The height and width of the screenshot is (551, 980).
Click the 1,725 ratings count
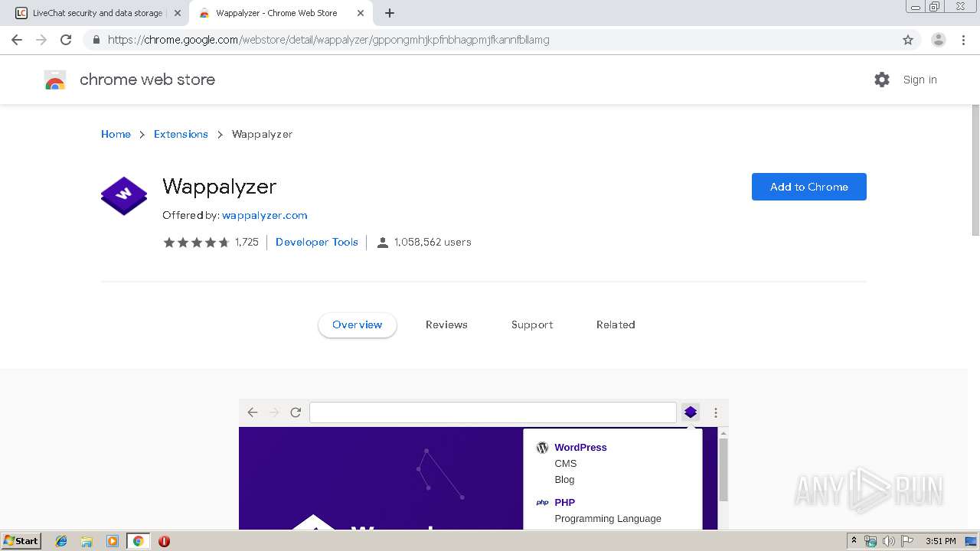point(247,242)
